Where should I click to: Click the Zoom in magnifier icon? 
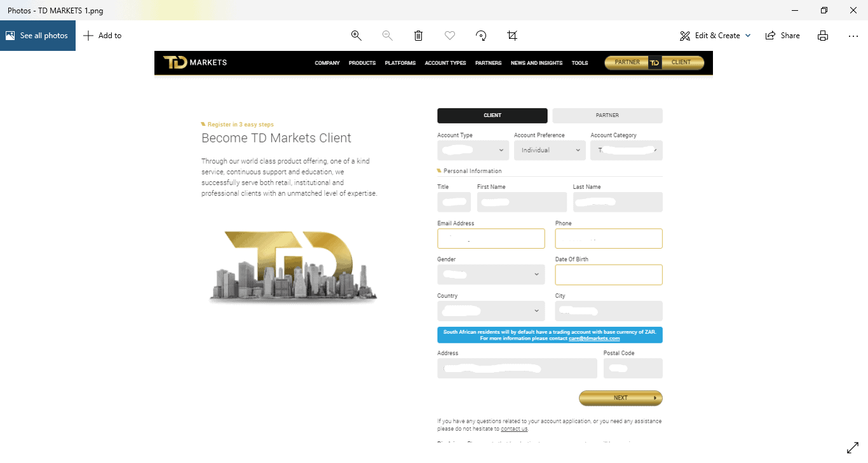pos(356,36)
